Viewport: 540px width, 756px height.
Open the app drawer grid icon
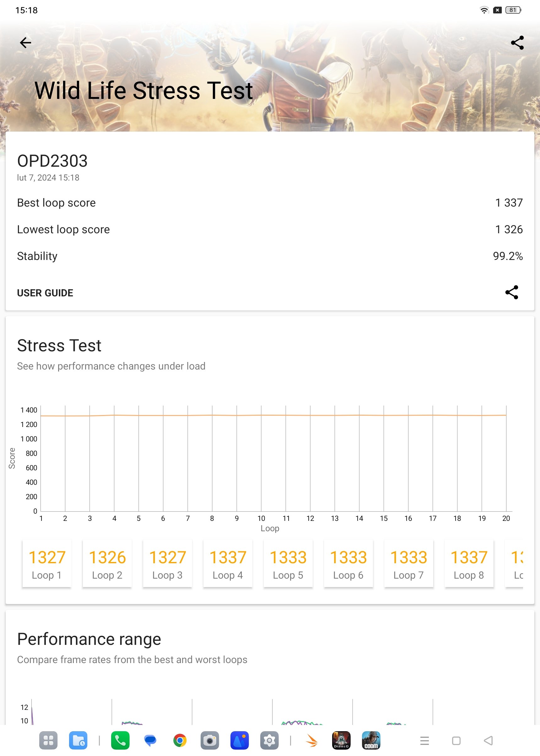click(48, 740)
